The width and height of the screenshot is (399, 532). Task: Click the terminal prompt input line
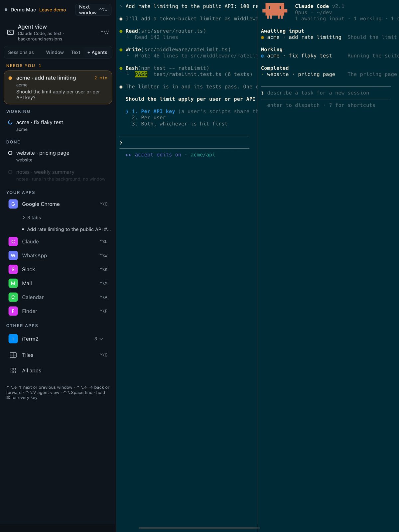click(x=184, y=142)
